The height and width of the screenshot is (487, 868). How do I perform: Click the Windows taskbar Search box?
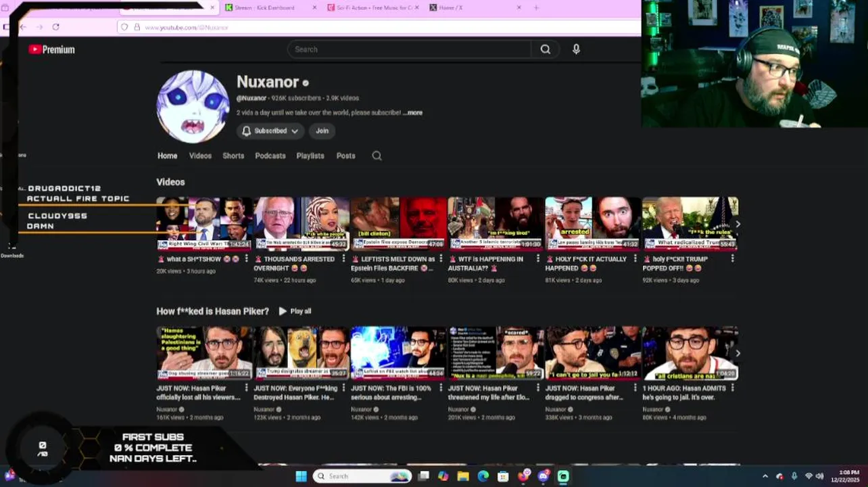pyautogui.click(x=362, y=476)
